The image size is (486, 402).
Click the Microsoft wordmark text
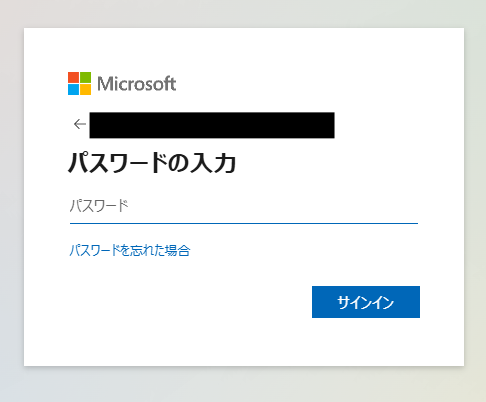pos(136,84)
